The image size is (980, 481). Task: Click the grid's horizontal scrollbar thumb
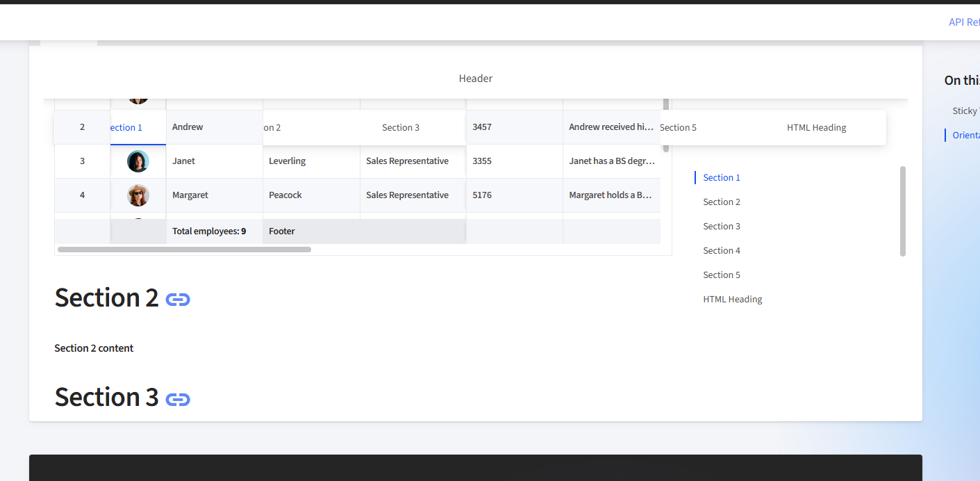pyautogui.click(x=184, y=249)
